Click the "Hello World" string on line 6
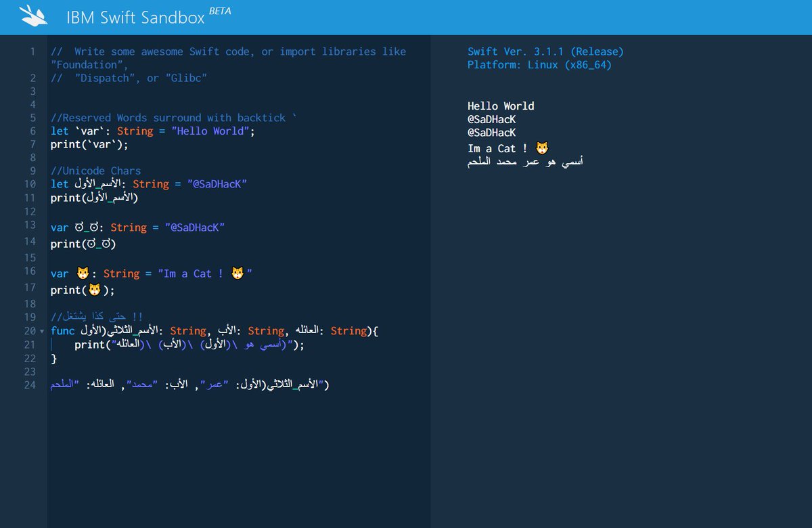 click(x=210, y=131)
